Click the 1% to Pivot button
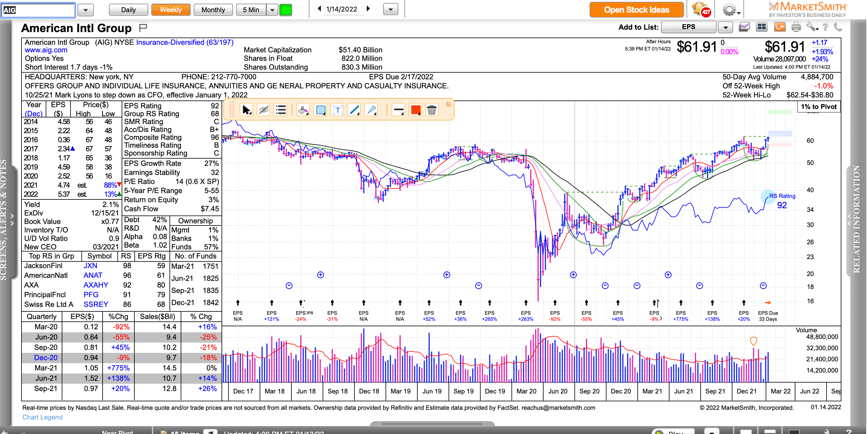This screenshot has width=868, height=434. coord(819,107)
